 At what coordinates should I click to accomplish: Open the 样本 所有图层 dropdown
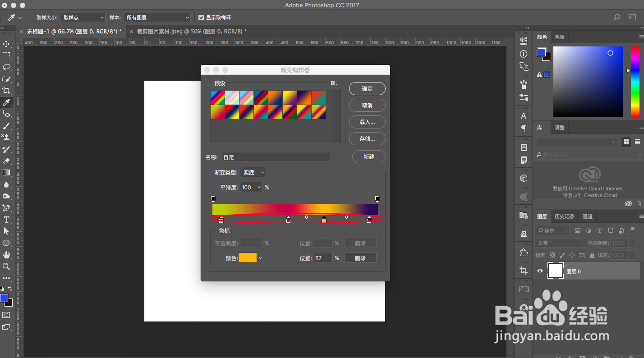tap(157, 18)
